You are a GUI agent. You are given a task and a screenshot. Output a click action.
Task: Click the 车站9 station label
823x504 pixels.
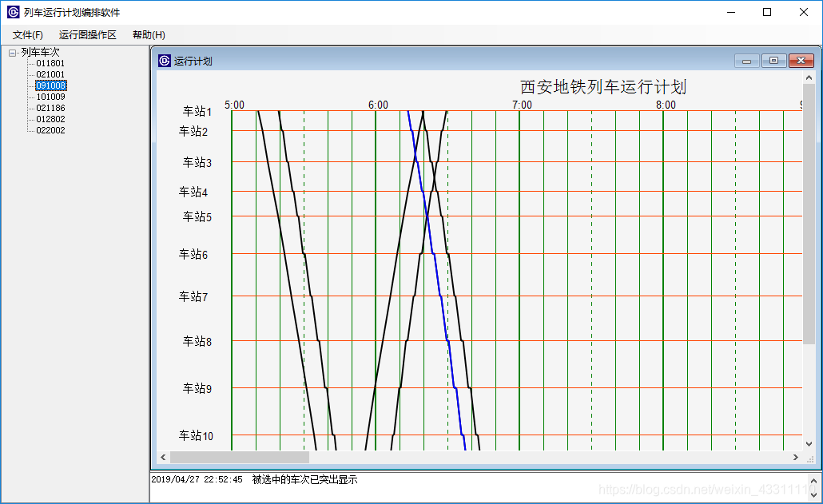[x=197, y=389]
